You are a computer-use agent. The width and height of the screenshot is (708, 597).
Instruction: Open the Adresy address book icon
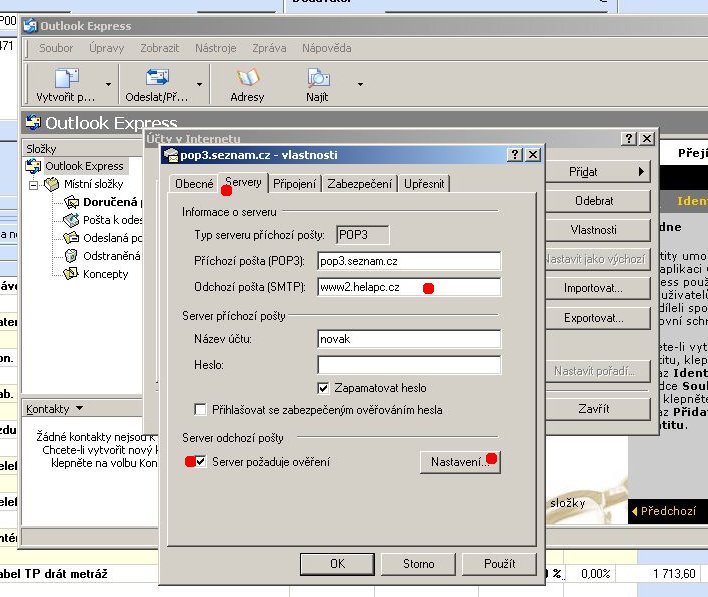tap(247, 77)
